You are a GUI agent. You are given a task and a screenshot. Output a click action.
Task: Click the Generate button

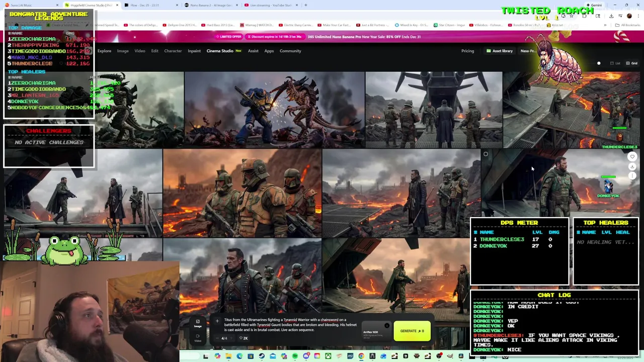(x=412, y=331)
